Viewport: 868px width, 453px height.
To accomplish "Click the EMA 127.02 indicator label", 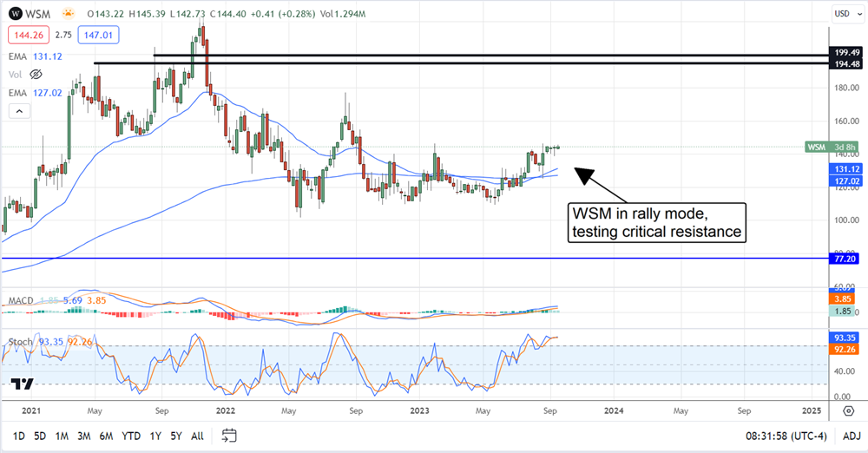I will pos(36,93).
